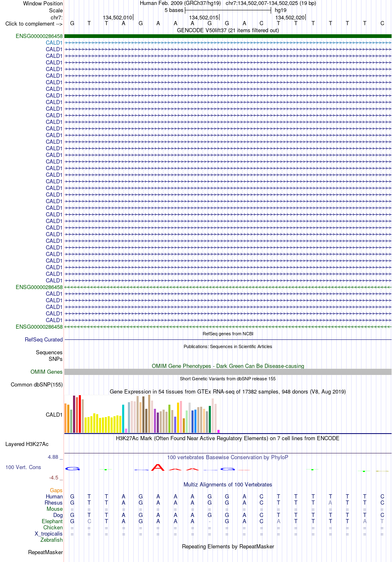
Task: Click the 'chr7:' ruler label
Action: click(57, 17)
